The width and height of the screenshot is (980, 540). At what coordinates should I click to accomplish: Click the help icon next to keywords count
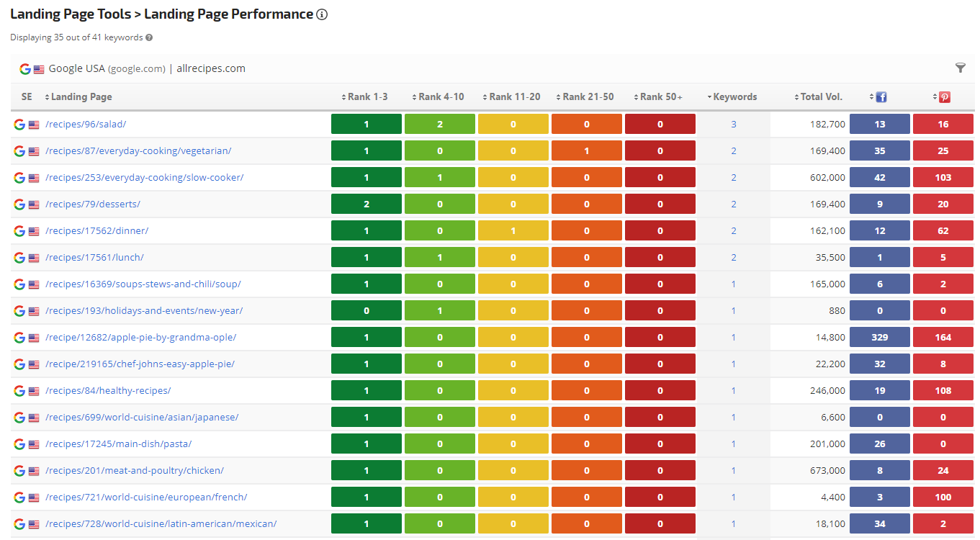149,37
